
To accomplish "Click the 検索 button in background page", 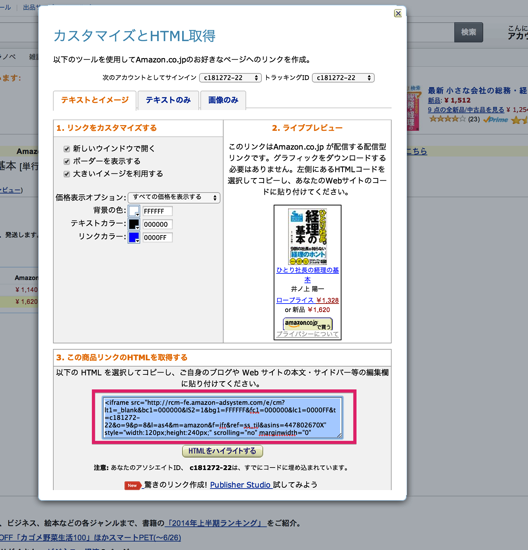I will pos(468,32).
